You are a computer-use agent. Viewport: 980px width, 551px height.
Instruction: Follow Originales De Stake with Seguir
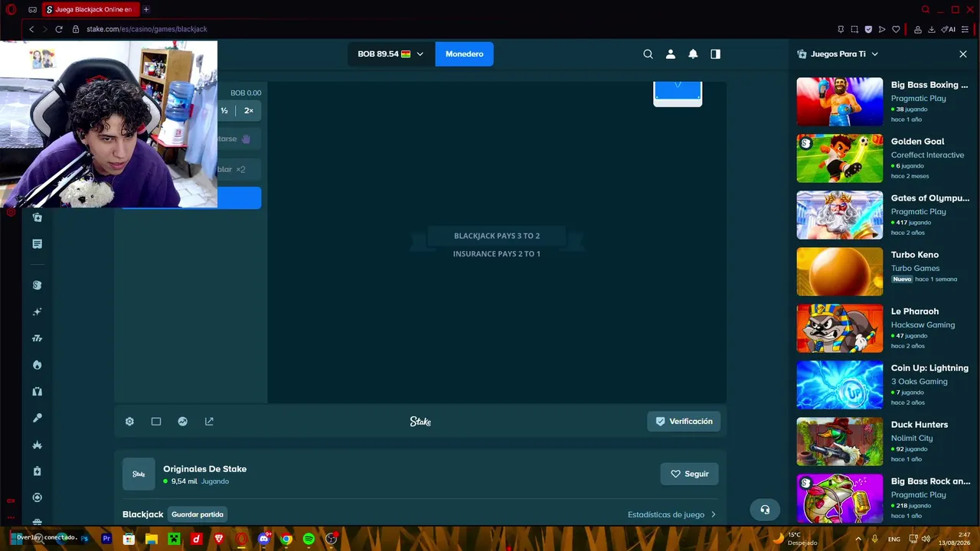[689, 474]
